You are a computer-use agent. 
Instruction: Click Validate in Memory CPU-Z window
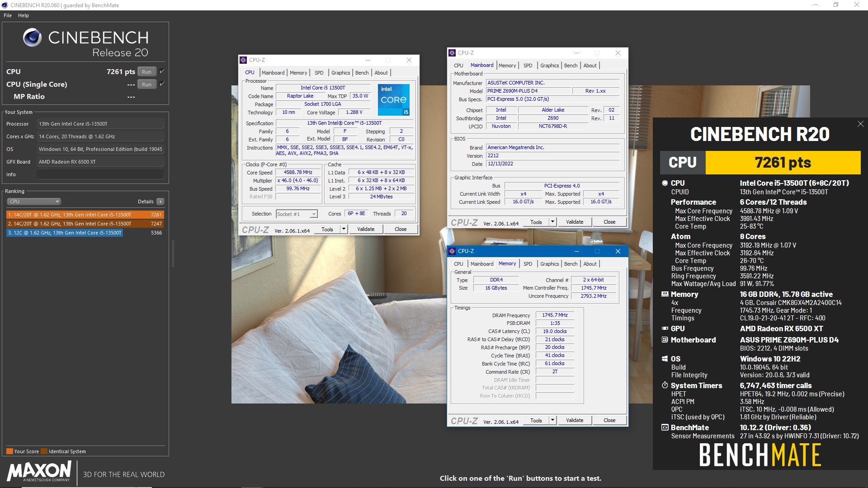(x=575, y=421)
